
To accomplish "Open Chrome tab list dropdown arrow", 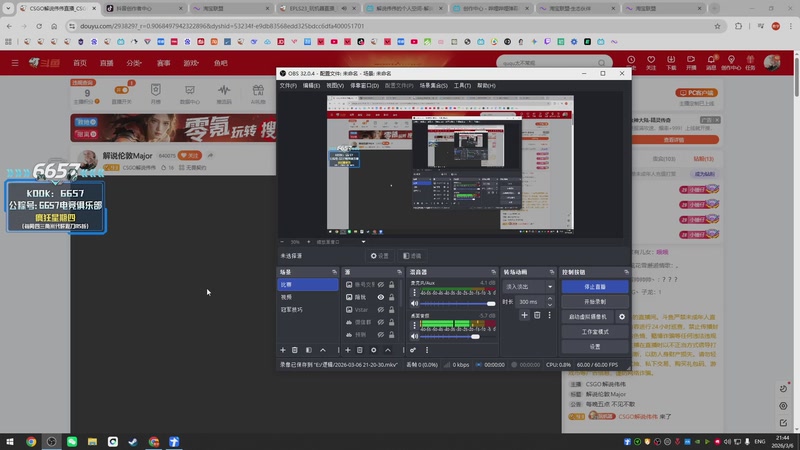I will coord(8,8).
